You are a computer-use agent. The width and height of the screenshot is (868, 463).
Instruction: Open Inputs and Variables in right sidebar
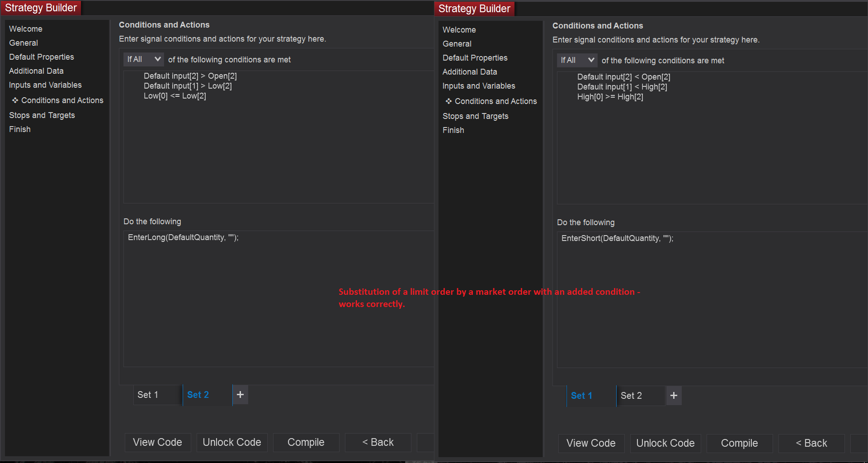pyautogui.click(x=479, y=86)
